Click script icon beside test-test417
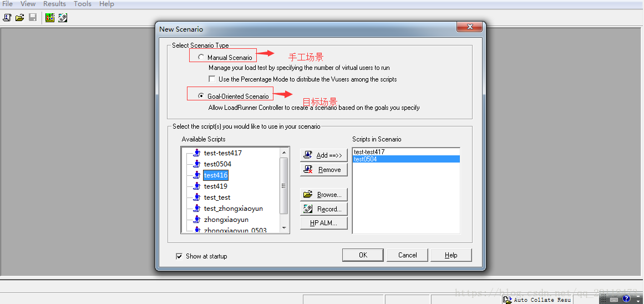 point(197,153)
